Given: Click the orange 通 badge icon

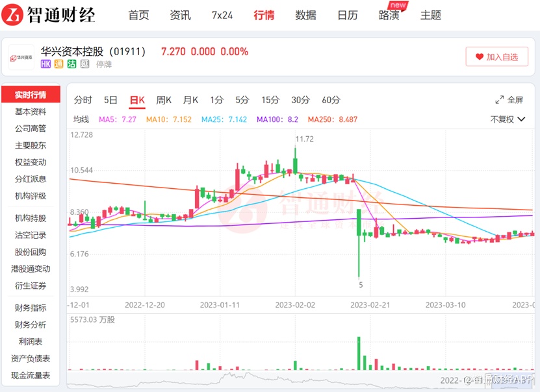Looking at the screenshot, I should coord(58,64).
